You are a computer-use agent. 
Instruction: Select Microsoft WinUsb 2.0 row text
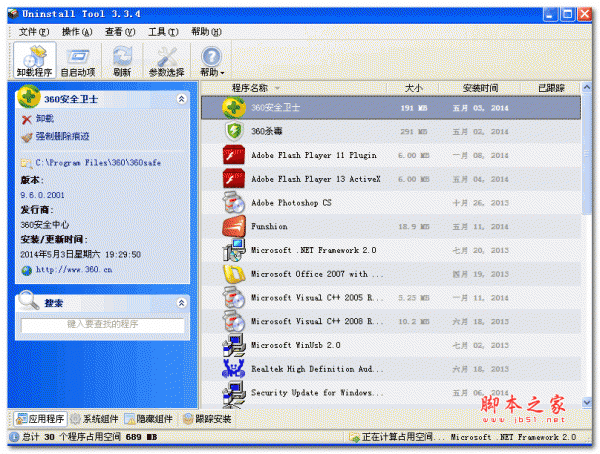pyautogui.click(x=296, y=345)
